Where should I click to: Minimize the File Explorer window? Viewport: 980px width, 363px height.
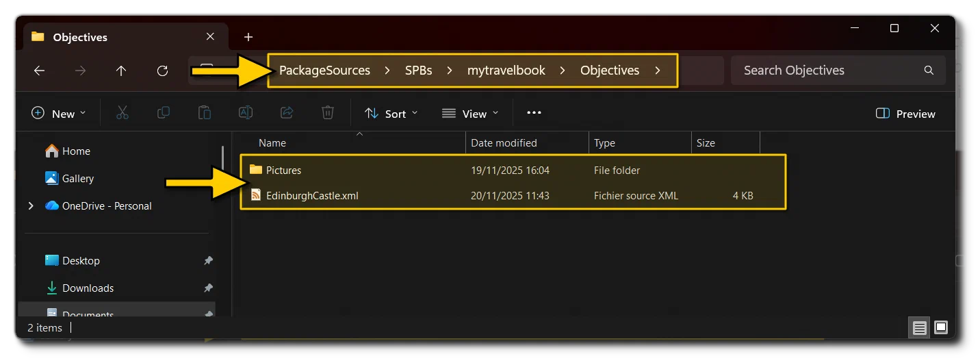tap(855, 28)
